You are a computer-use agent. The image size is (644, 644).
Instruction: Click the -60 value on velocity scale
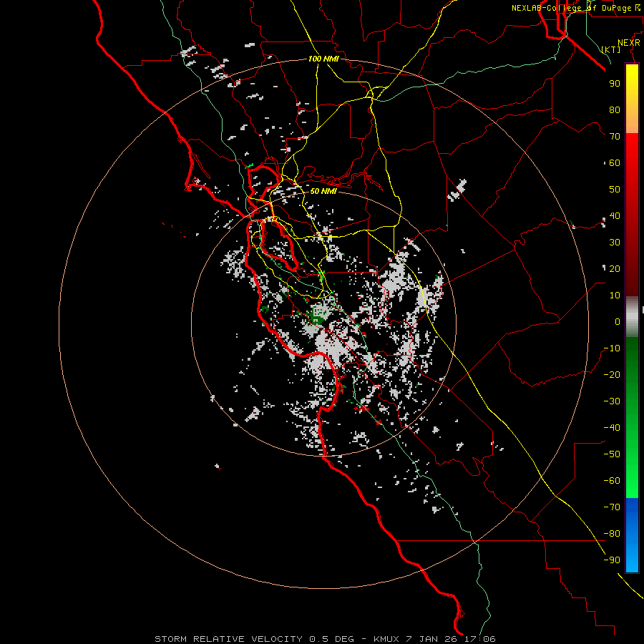coord(612,481)
